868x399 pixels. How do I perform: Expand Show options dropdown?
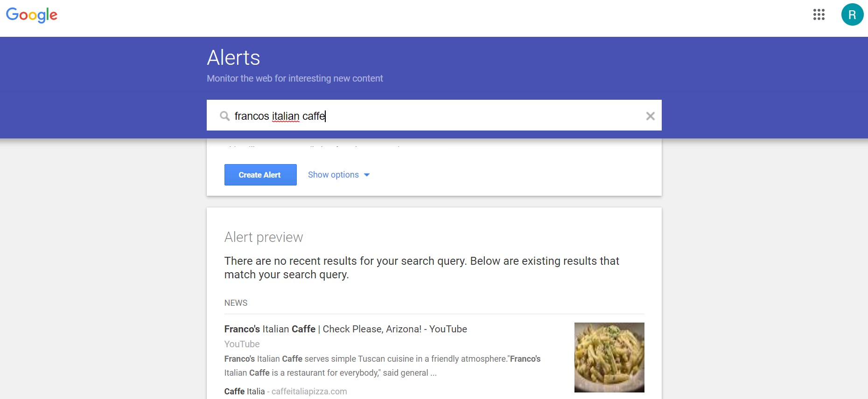pos(339,175)
